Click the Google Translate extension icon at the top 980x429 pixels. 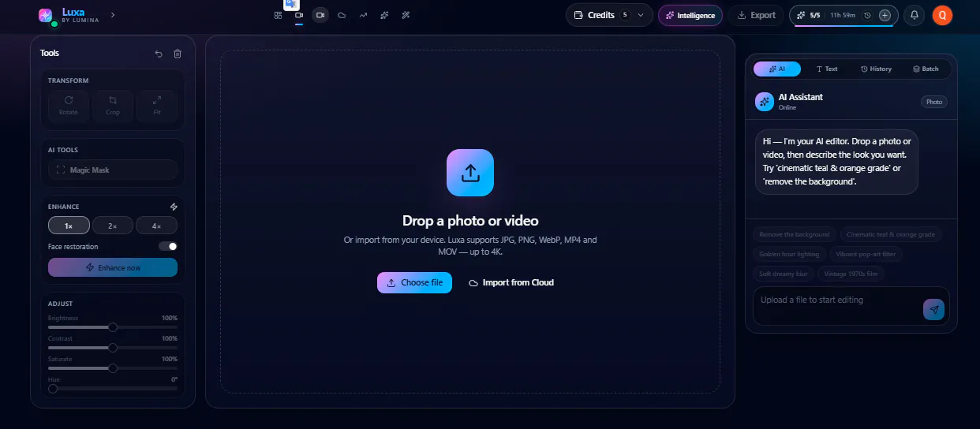(x=291, y=4)
